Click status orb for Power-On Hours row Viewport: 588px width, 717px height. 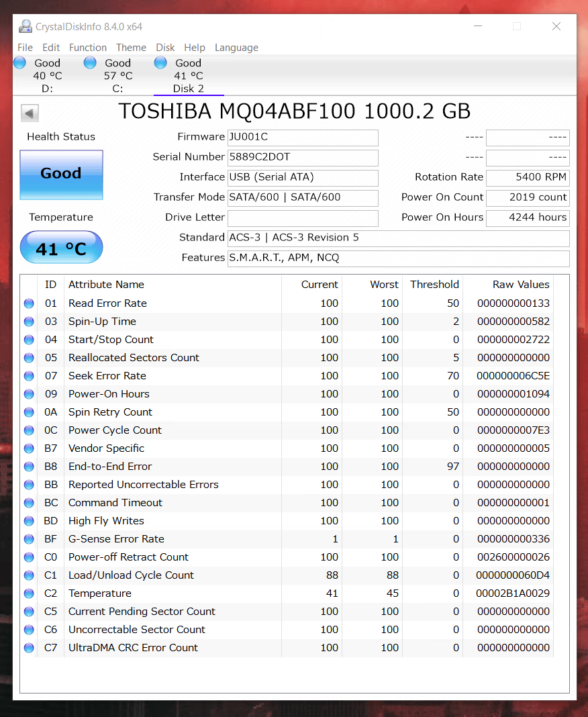point(29,394)
